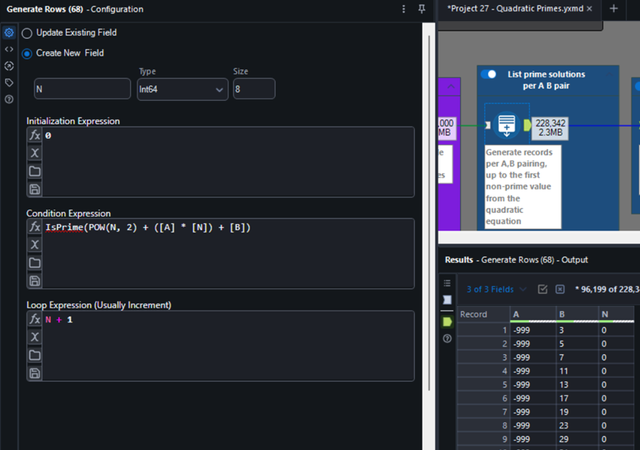Save the Condition Expression

pos(35,281)
